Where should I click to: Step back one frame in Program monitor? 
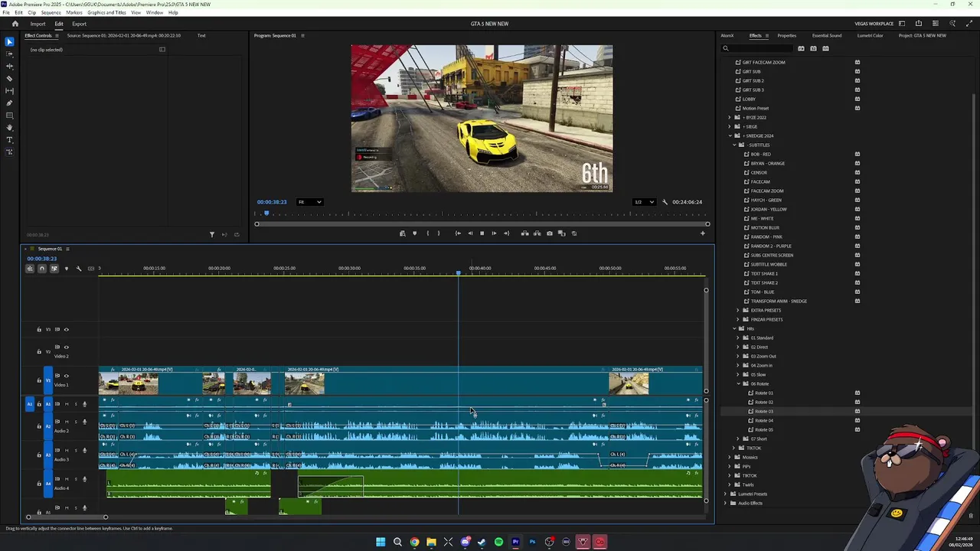470,233
